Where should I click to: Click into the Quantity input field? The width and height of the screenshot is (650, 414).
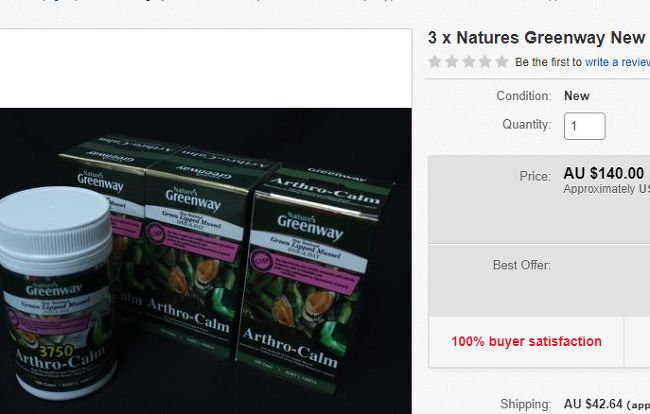point(585,126)
